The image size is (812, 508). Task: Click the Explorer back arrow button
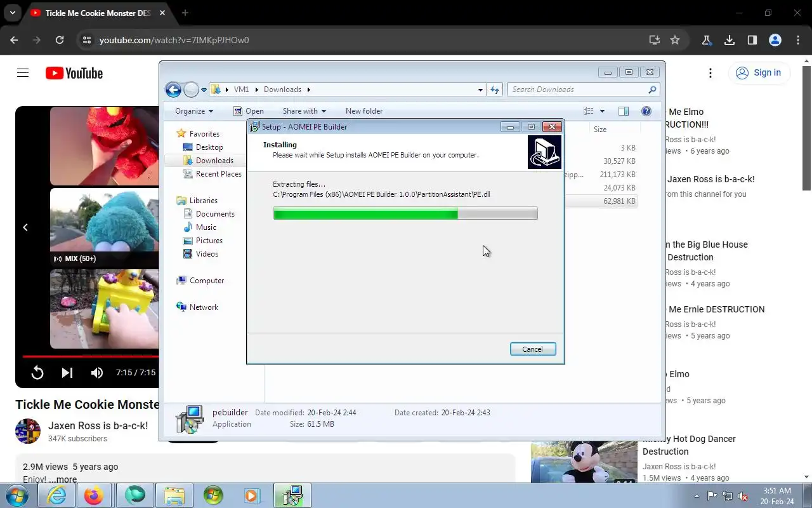(x=173, y=90)
